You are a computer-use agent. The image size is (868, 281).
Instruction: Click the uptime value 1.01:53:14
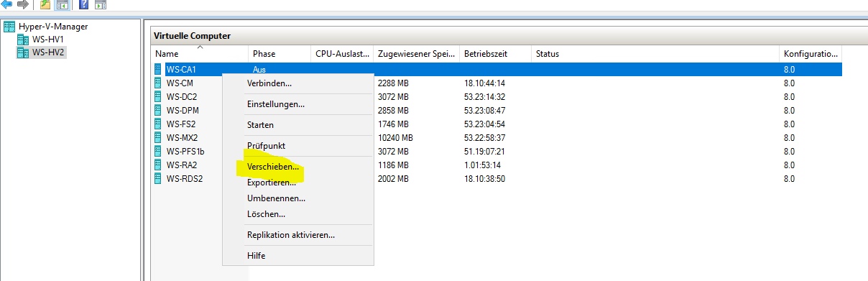(483, 165)
